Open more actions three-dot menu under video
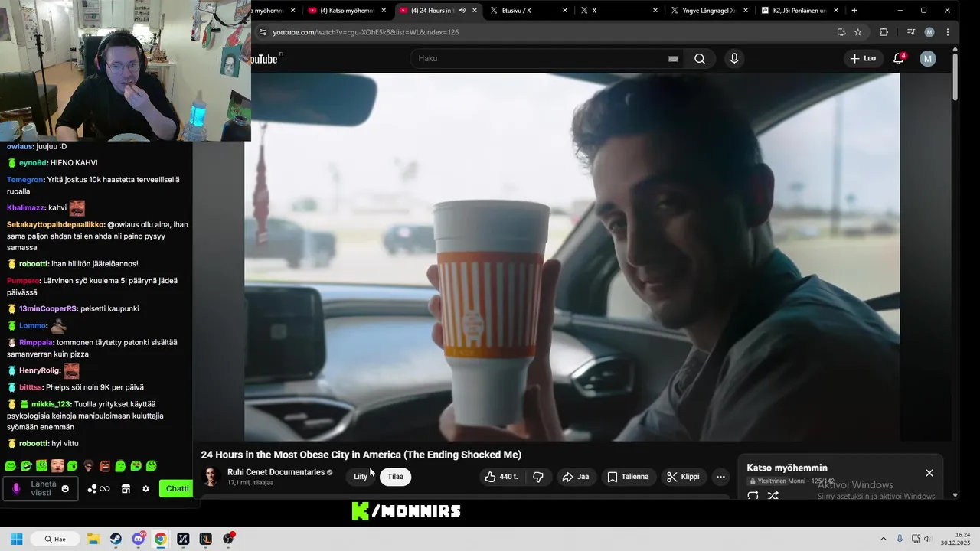This screenshot has height=551, width=980. (x=720, y=477)
